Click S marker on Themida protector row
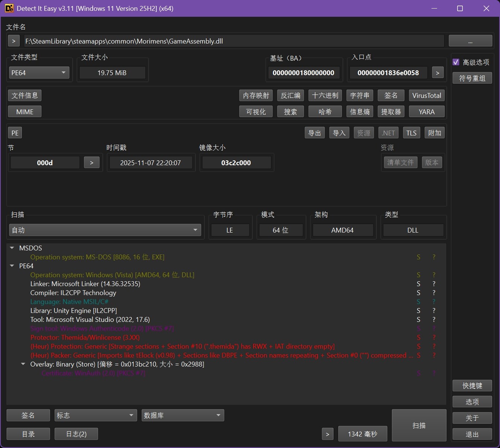 418,337
